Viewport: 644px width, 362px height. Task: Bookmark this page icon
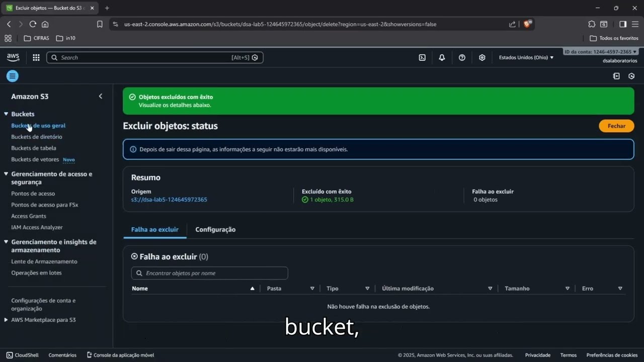coord(100,24)
